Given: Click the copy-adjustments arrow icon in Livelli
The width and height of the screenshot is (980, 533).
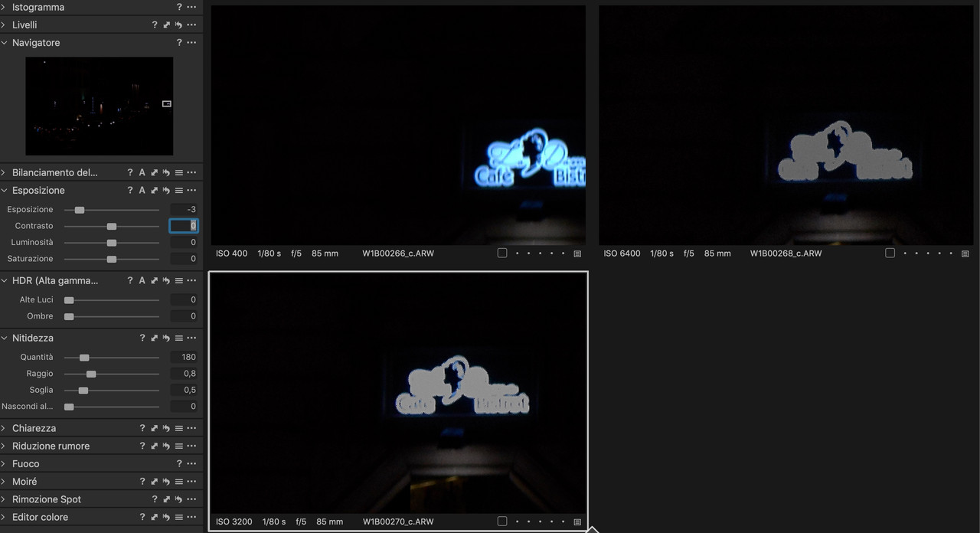Looking at the screenshot, I should (x=167, y=25).
